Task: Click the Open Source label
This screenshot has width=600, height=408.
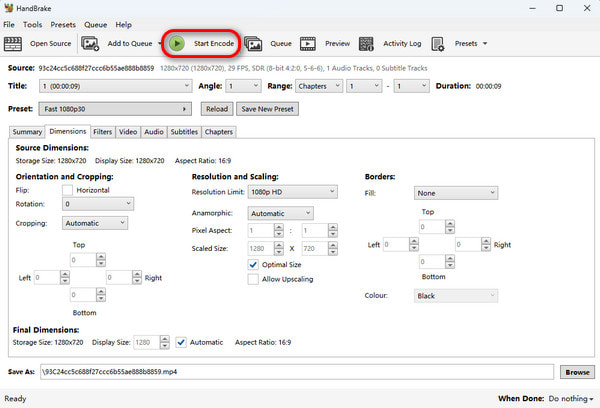Action: click(x=51, y=44)
